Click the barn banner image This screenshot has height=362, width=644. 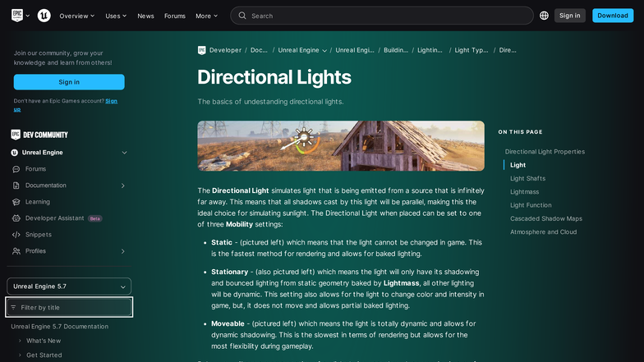(x=340, y=146)
